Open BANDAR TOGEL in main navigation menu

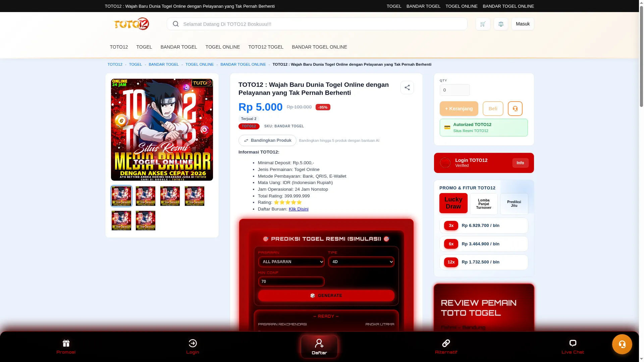(179, 47)
